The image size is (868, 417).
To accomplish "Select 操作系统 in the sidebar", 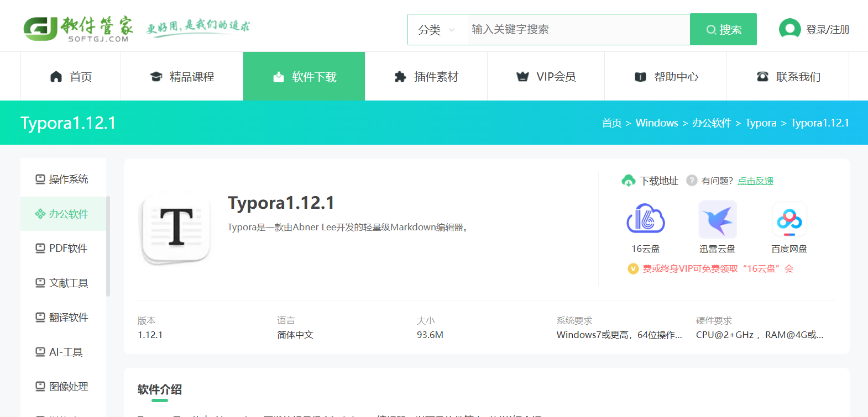I will point(63,179).
